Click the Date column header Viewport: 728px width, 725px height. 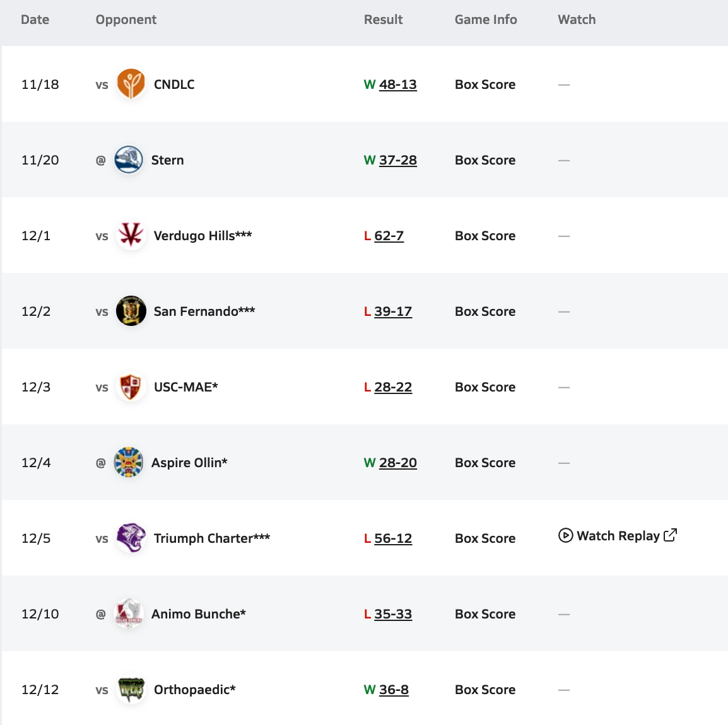click(35, 20)
